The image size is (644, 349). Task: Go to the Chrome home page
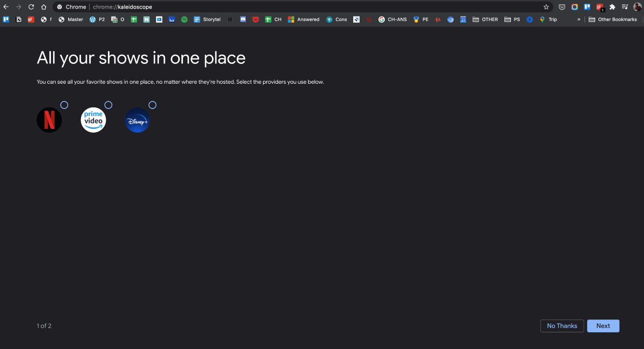43,7
